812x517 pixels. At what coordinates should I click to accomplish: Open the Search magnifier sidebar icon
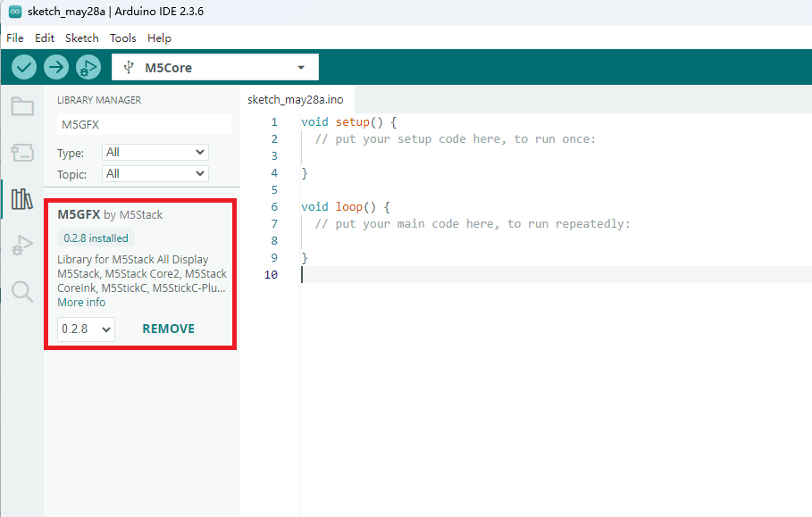click(22, 292)
